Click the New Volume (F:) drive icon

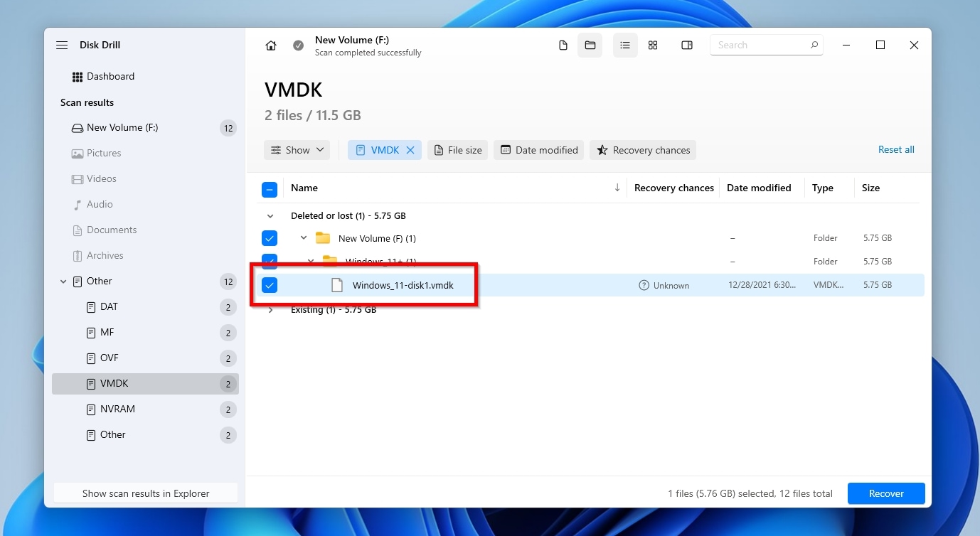78,128
